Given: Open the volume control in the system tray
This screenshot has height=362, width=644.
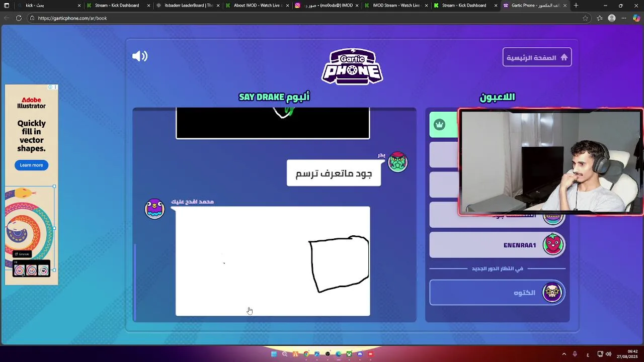Looking at the screenshot, I should point(608,354).
